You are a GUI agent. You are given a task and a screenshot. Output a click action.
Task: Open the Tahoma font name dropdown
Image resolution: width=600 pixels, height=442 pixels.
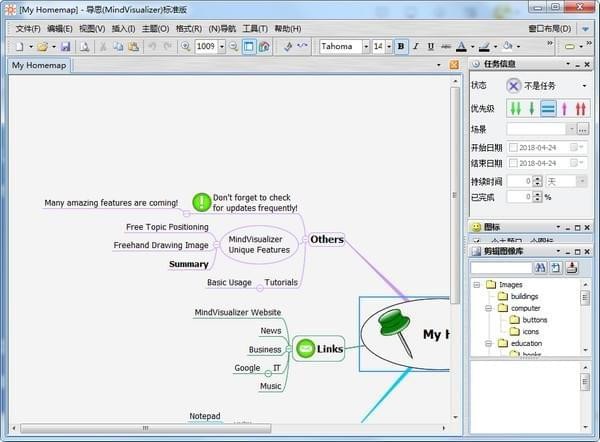365,46
